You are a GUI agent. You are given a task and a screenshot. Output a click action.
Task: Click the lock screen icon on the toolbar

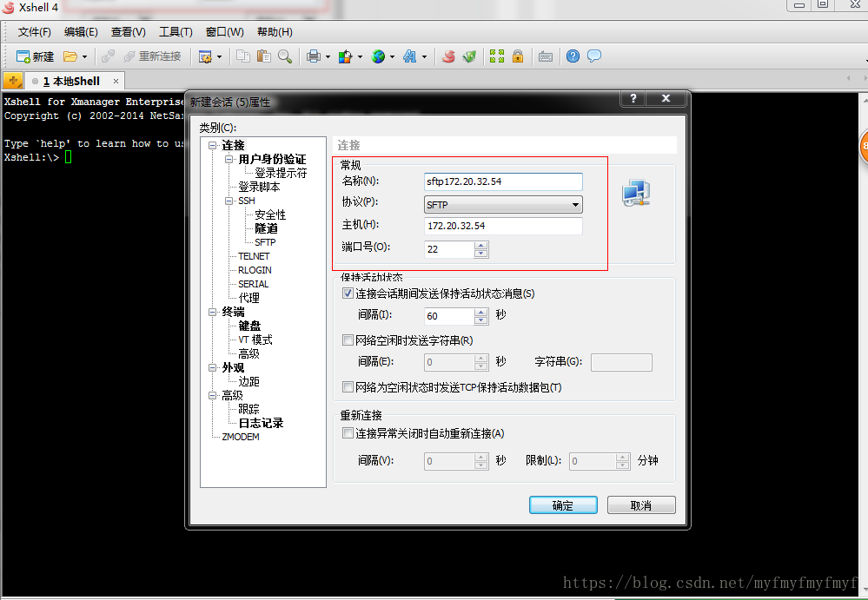point(518,56)
